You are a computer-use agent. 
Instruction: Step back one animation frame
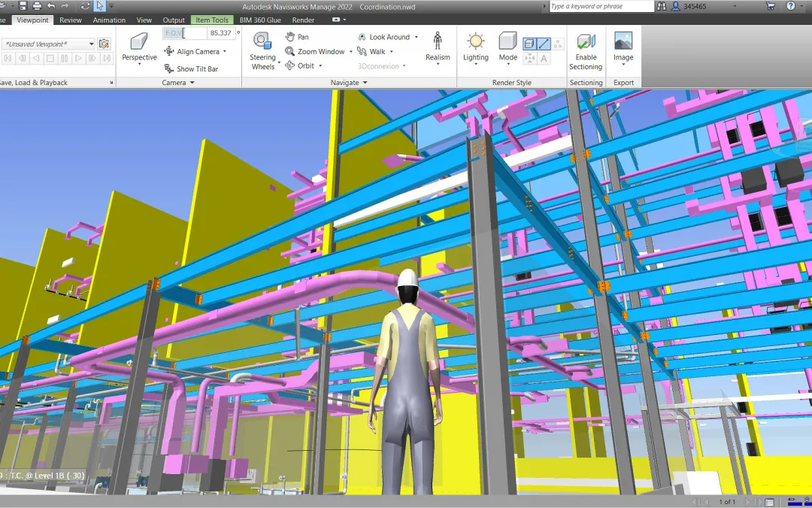click(22, 58)
